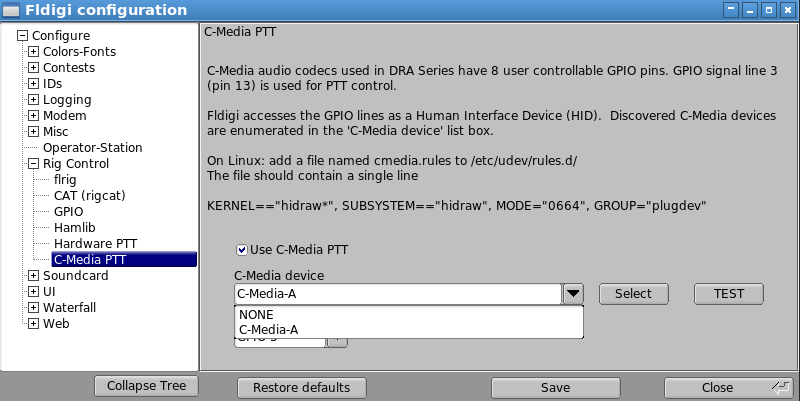Viewport: 800px width, 401px height.
Task: Collapse the Rig Control tree node
Action: [33, 164]
